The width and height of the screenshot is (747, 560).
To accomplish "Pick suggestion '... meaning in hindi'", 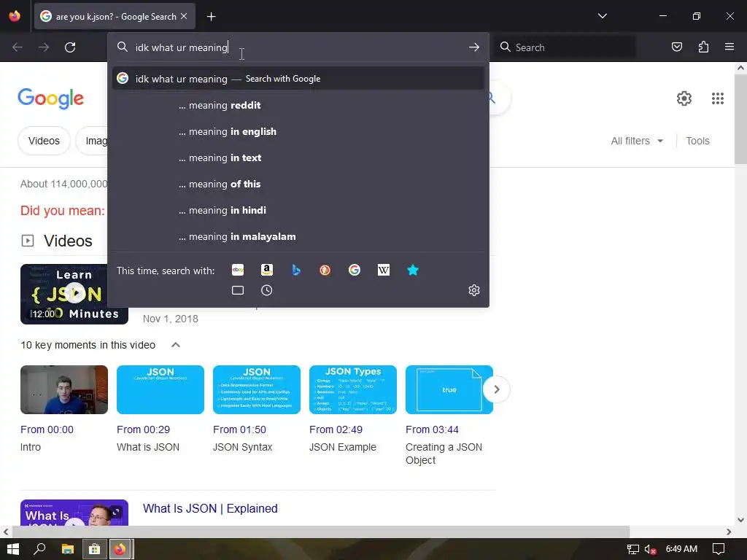I will pyautogui.click(x=298, y=210).
